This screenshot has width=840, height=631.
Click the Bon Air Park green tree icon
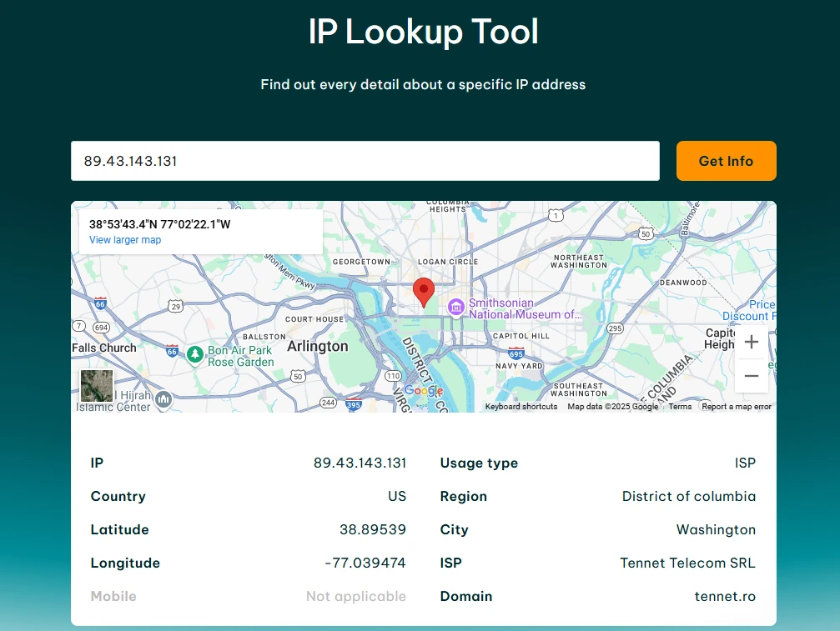coord(194,355)
